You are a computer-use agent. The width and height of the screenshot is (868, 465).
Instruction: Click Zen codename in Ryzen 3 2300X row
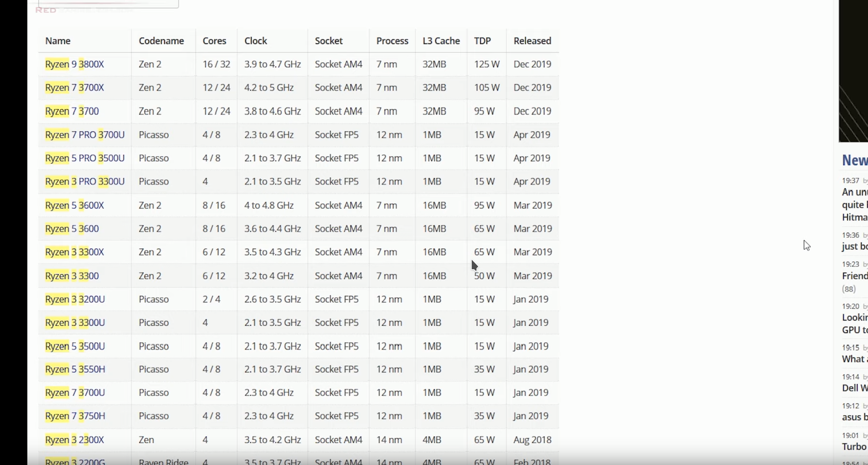146,440
